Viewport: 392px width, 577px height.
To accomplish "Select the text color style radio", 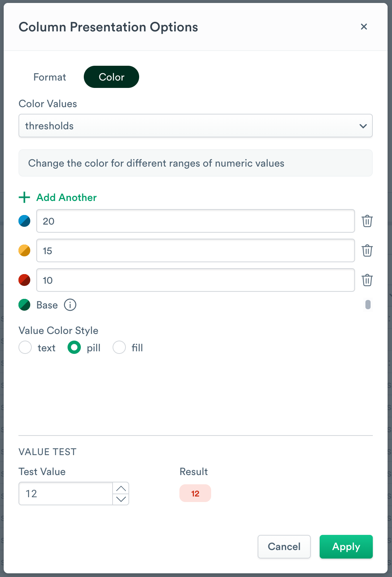I will 25,348.
